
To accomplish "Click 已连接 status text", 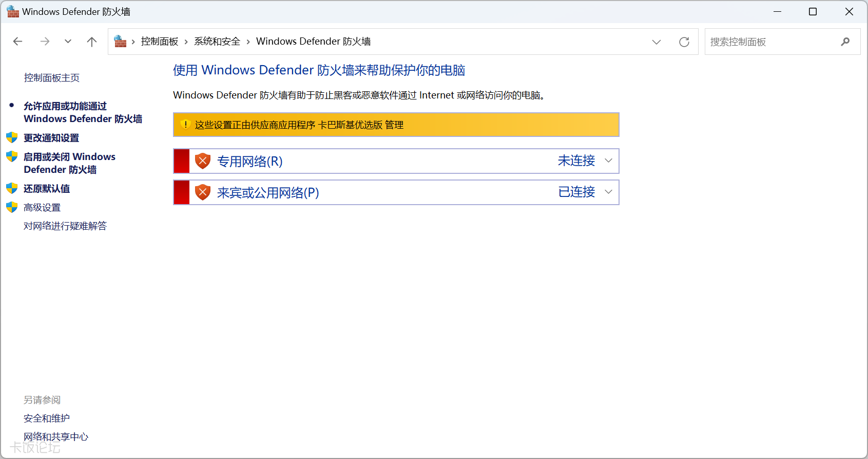I will [576, 192].
